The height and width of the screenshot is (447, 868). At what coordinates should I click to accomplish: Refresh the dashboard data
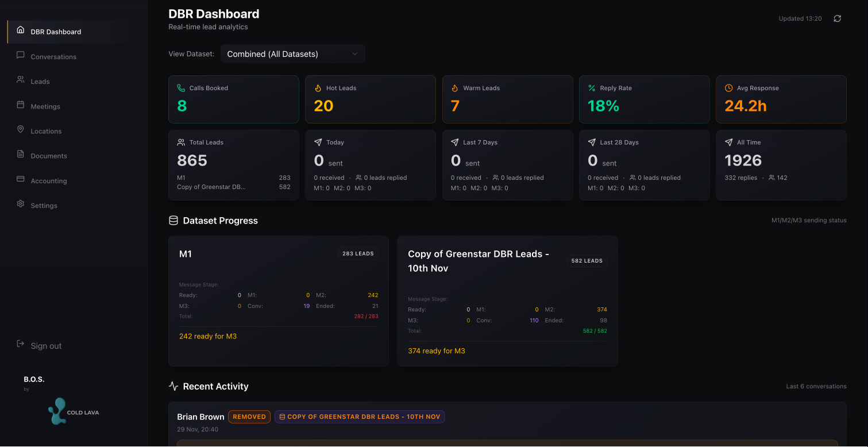pos(837,18)
